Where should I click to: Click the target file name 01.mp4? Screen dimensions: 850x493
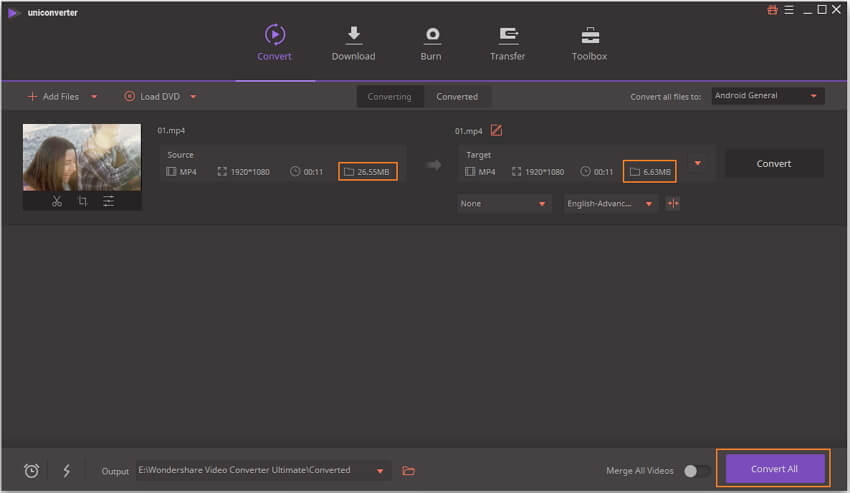pos(468,131)
